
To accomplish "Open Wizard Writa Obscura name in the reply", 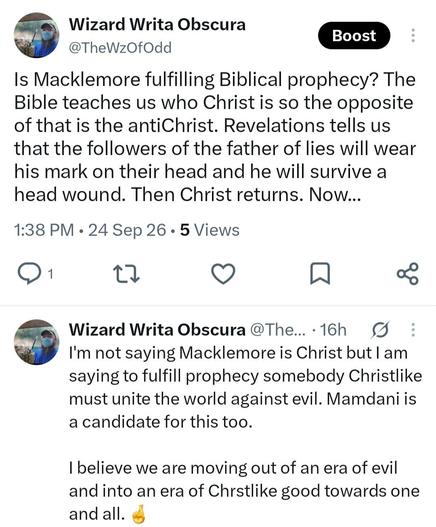I will [x=157, y=330].
